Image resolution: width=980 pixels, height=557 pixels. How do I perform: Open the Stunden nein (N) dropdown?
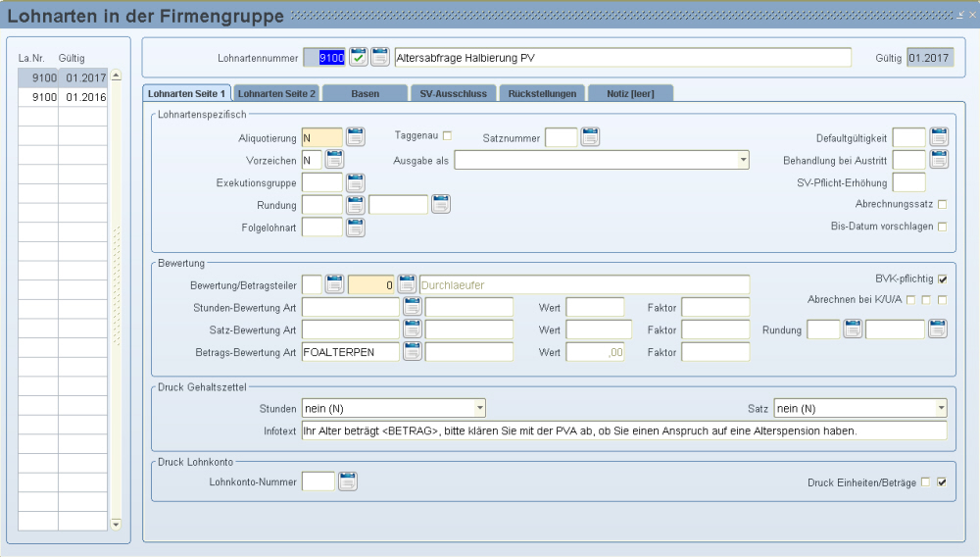tap(479, 408)
